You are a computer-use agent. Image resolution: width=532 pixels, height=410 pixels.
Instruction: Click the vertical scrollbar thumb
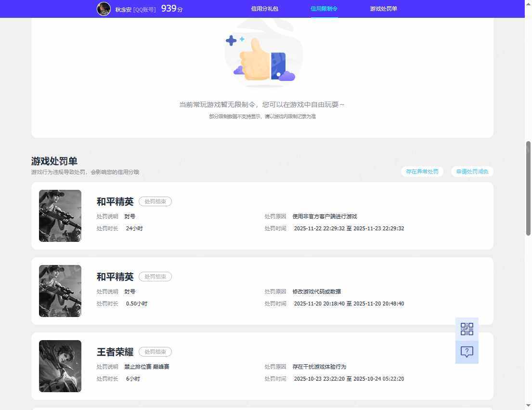(528, 188)
